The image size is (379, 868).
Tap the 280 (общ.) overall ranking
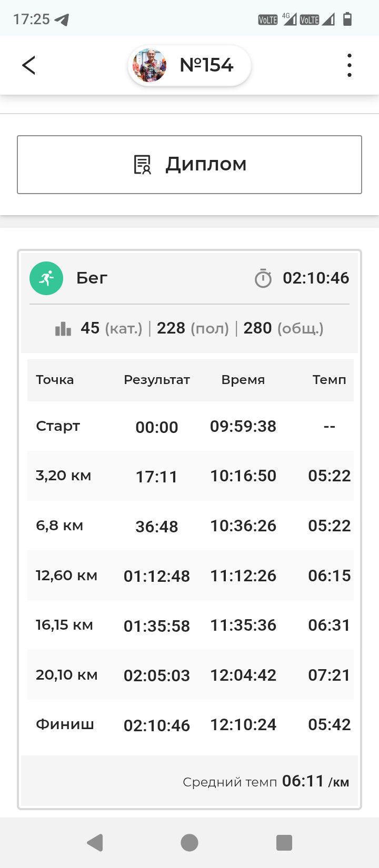point(283,328)
